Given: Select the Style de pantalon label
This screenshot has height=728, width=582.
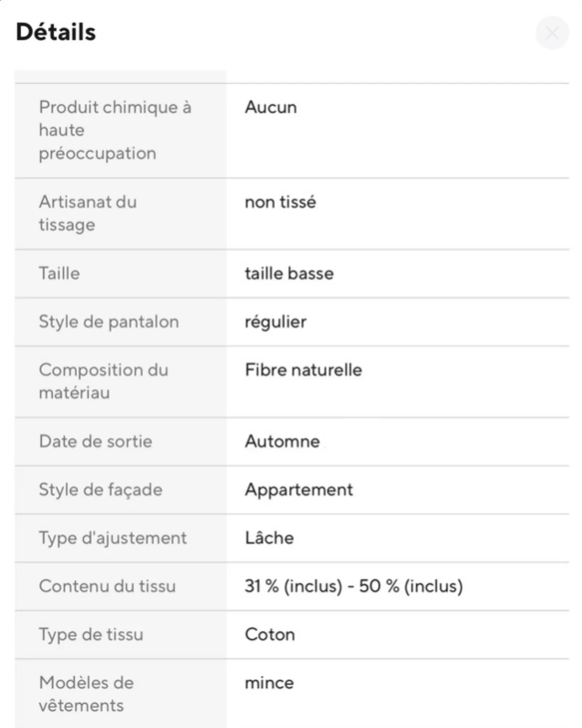Looking at the screenshot, I should click(108, 322).
